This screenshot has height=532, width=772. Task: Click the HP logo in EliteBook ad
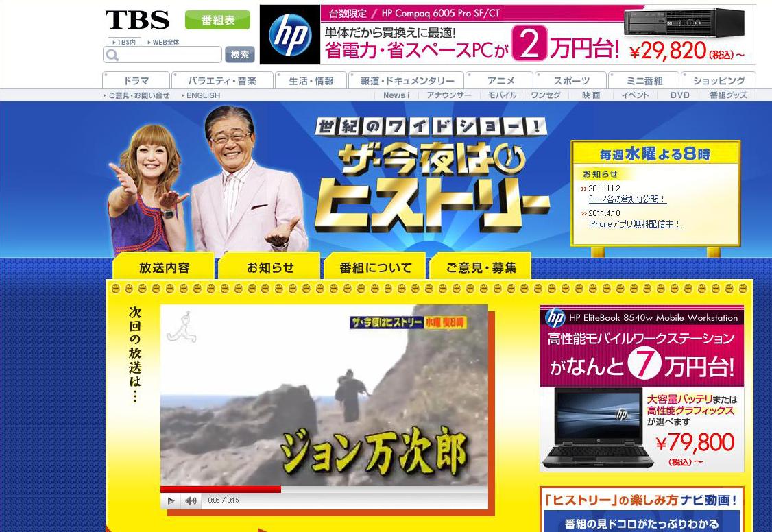pos(555,317)
